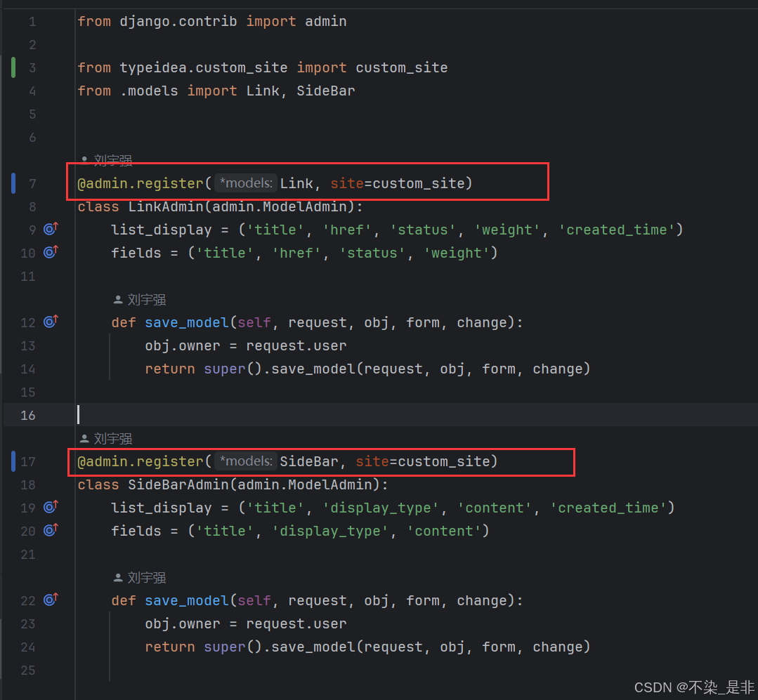Click author hint above SideBar decorator
The width and height of the screenshot is (758, 700).
tap(106, 439)
